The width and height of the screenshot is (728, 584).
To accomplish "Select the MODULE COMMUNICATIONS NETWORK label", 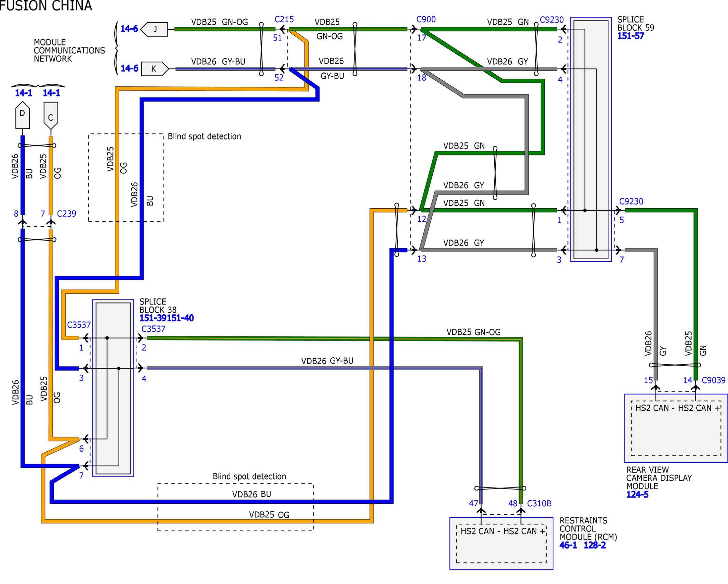I will pyautogui.click(x=69, y=51).
